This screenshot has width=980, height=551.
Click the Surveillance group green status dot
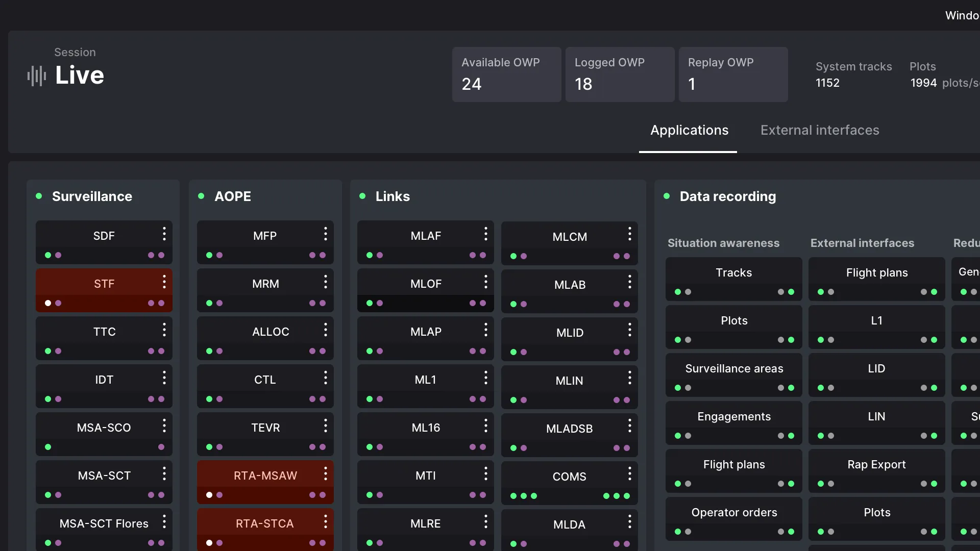pyautogui.click(x=39, y=196)
